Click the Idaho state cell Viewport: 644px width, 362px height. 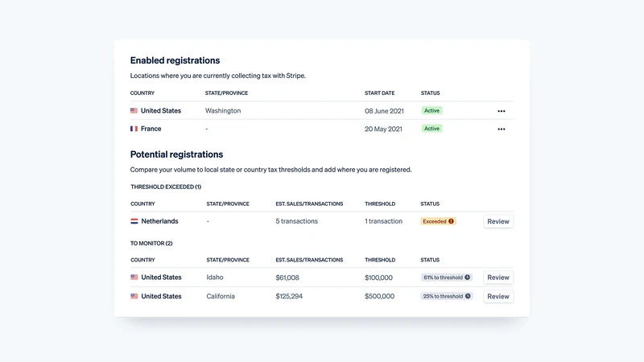215,278
